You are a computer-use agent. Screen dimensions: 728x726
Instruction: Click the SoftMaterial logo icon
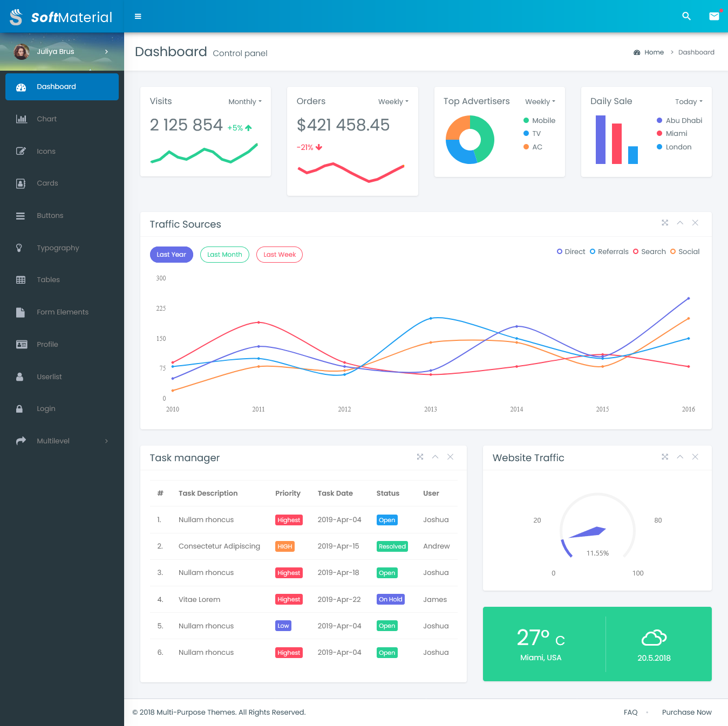tap(16, 17)
